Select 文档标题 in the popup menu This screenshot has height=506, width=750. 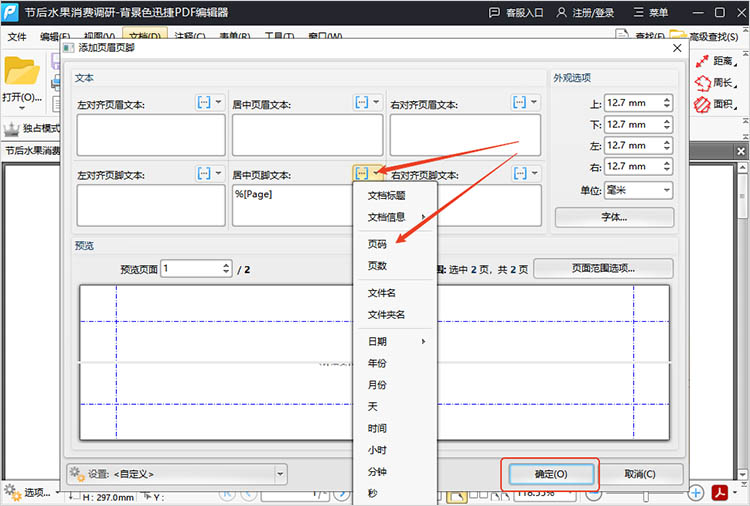click(x=386, y=195)
